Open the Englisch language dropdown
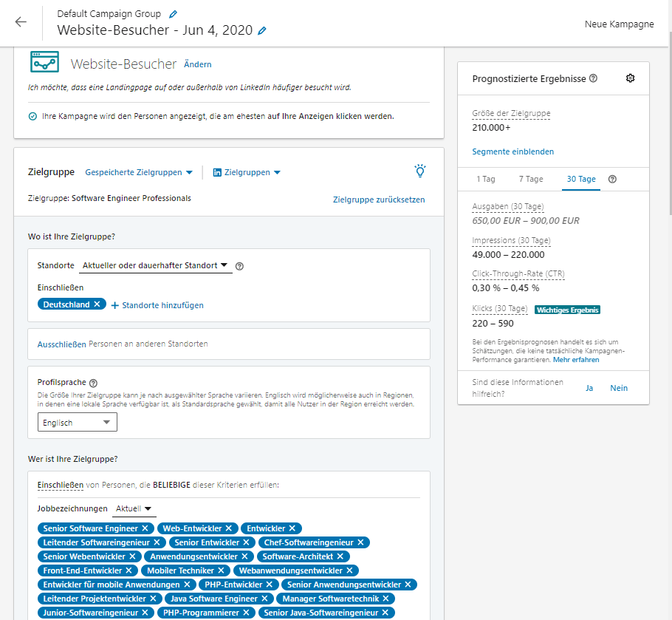This screenshot has height=620, width=672. coord(77,422)
